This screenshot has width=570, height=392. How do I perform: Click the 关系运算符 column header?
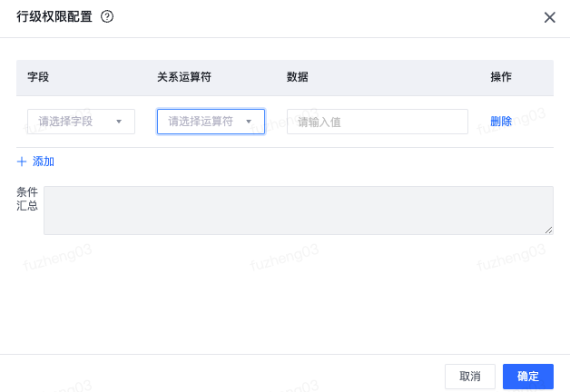pos(184,77)
